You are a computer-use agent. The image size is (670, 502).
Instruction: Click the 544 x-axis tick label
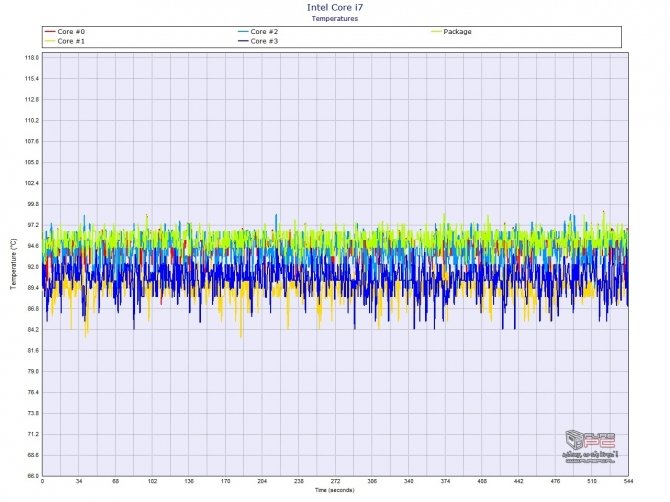628,481
